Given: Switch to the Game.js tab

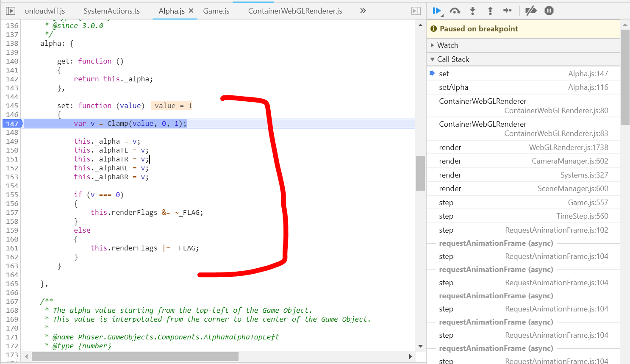Looking at the screenshot, I should (x=216, y=11).
